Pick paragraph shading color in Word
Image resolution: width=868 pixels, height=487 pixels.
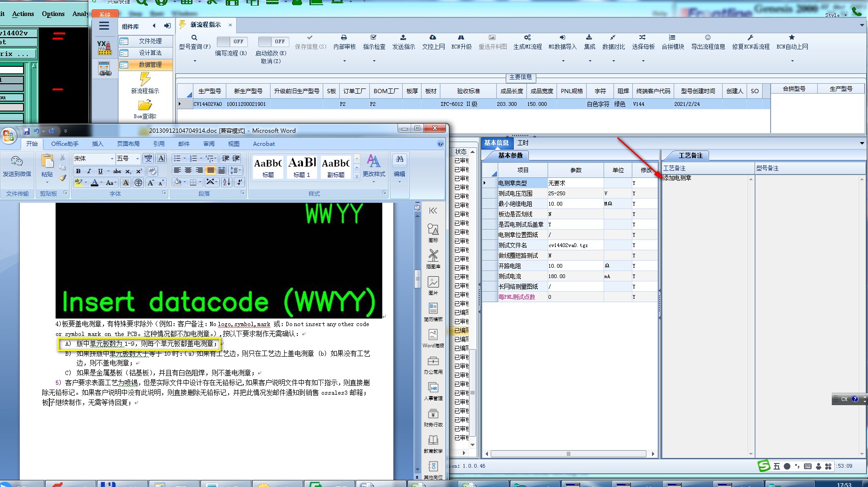(x=177, y=182)
